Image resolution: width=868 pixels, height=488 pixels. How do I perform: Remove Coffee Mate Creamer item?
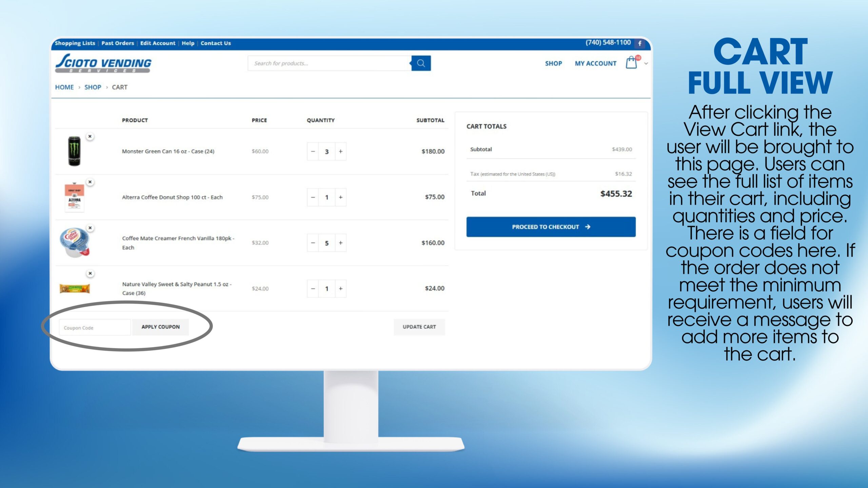(90, 228)
